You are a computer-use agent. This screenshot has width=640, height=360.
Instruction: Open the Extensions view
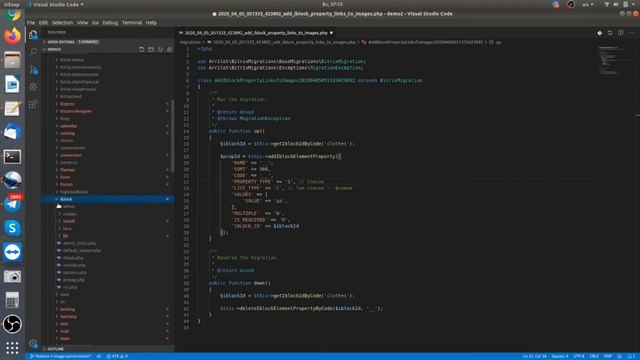(33, 104)
